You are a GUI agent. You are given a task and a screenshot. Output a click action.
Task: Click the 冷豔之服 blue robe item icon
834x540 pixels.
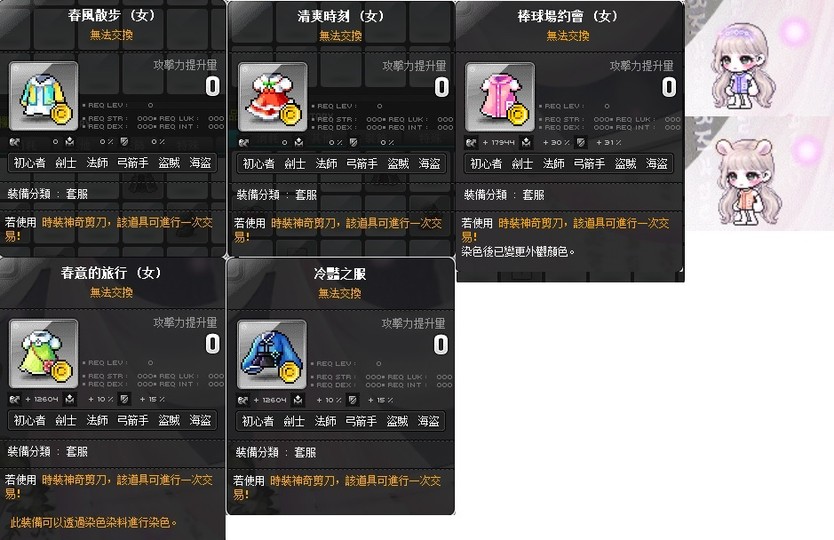click(x=272, y=355)
